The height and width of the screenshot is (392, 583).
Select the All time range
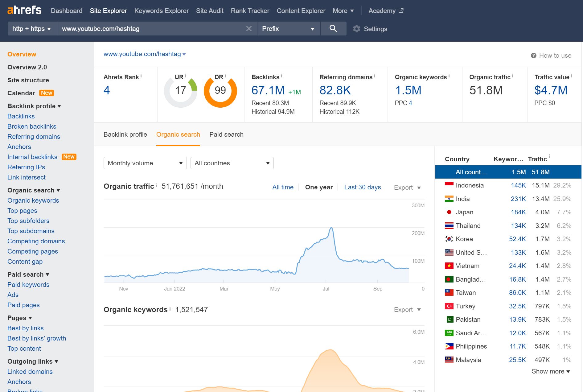[x=283, y=187]
